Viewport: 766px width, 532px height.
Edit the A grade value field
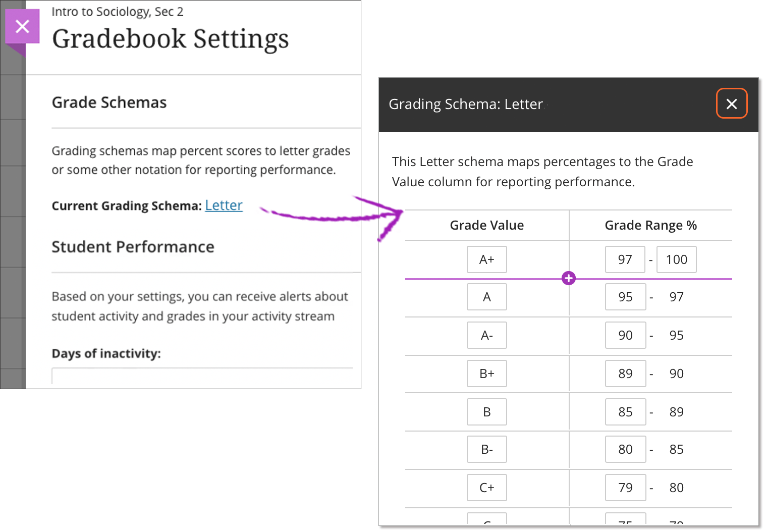(486, 297)
